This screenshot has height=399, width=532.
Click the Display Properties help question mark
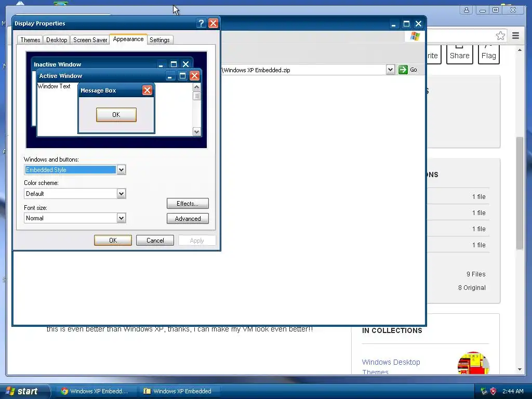(201, 23)
